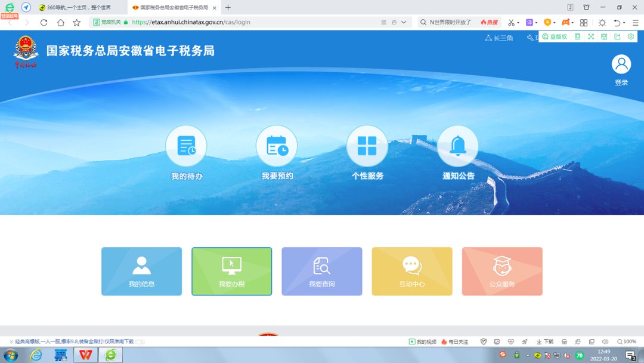This screenshot has width=644, height=363.
Task: Open the 我要查询 search tile
Action: tap(322, 272)
